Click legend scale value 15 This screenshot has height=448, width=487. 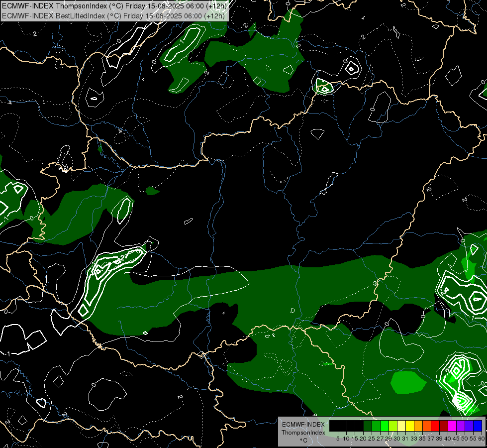click(355, 439)
